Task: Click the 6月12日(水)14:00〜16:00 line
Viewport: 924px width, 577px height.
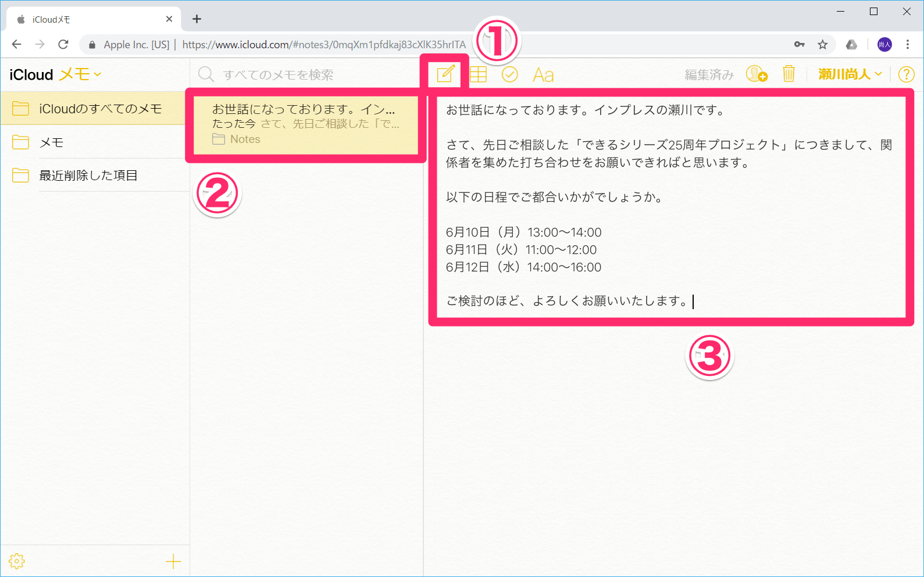Action: coord(523,267)
